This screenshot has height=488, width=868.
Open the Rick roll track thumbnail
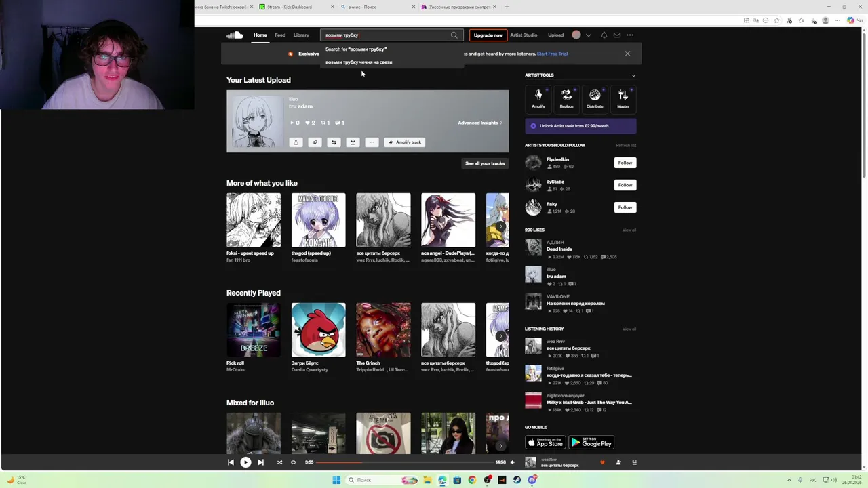click(x=254, y=330)
